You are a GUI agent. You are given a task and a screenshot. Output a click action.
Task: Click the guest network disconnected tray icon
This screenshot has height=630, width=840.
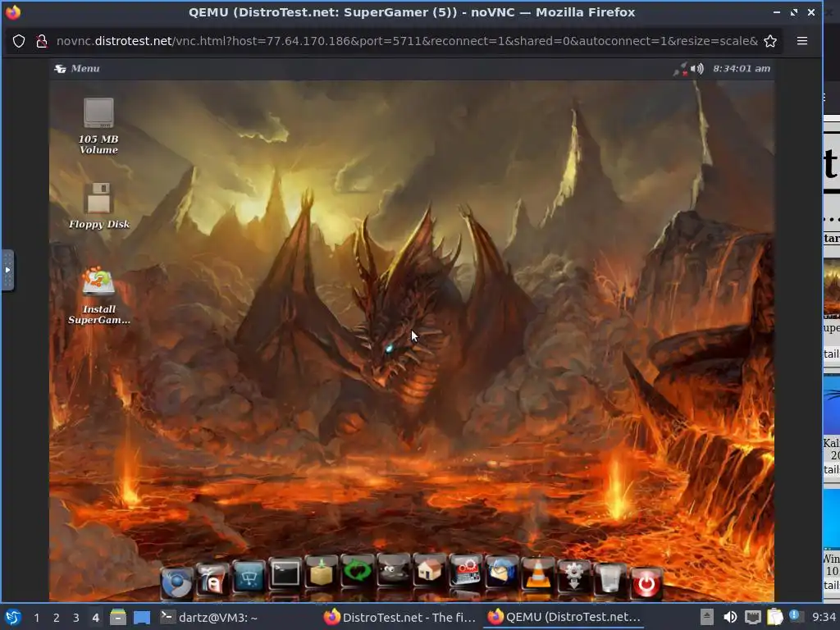coord(680,69)
